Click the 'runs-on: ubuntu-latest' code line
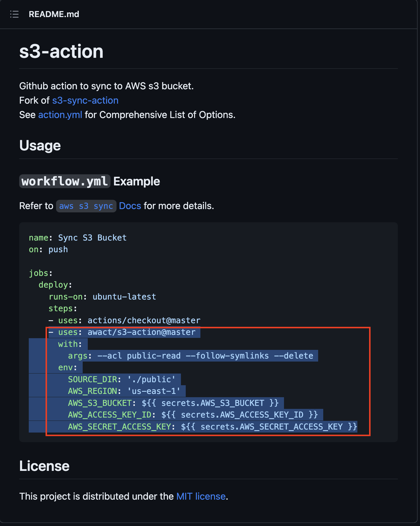Screen dimensions: 420x526 pos(102,297)
